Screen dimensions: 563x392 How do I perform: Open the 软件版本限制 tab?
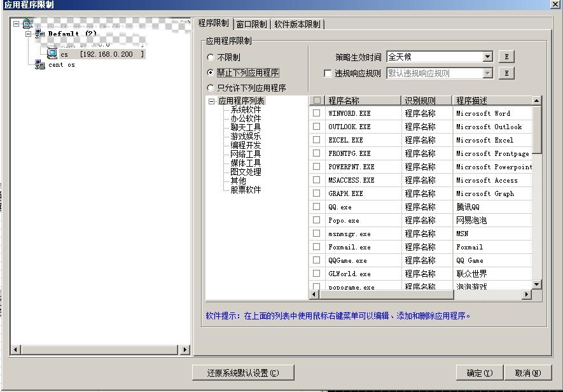tap(297, 24)
